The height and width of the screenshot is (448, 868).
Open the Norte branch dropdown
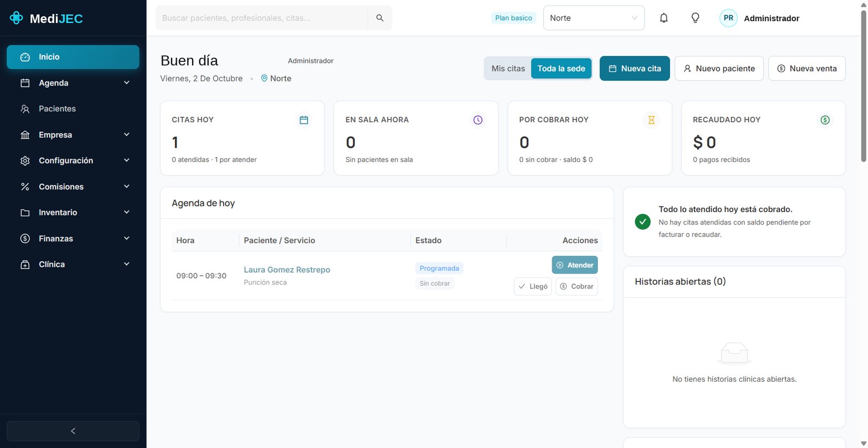(594, 18)
